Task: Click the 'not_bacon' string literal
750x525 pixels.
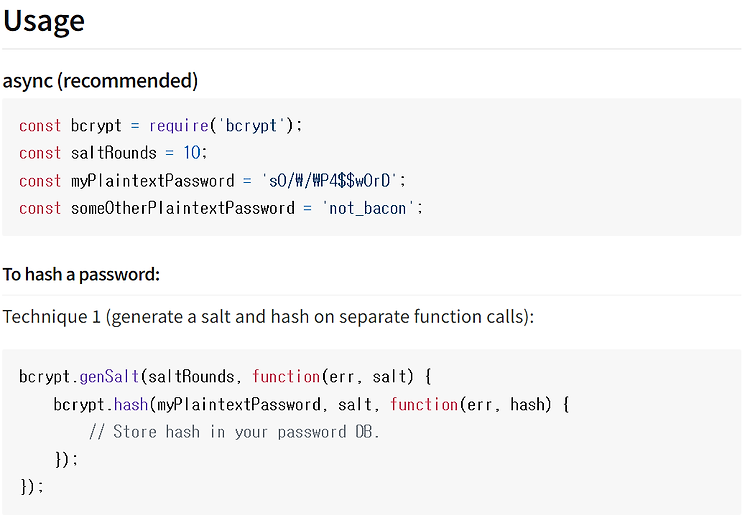Action: click(367, 208)
